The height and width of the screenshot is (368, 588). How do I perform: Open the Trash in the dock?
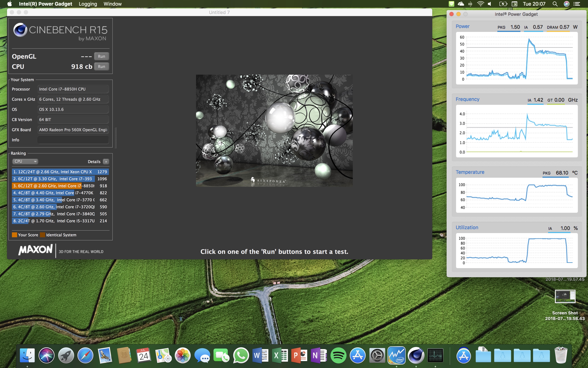tap(561, 355)
